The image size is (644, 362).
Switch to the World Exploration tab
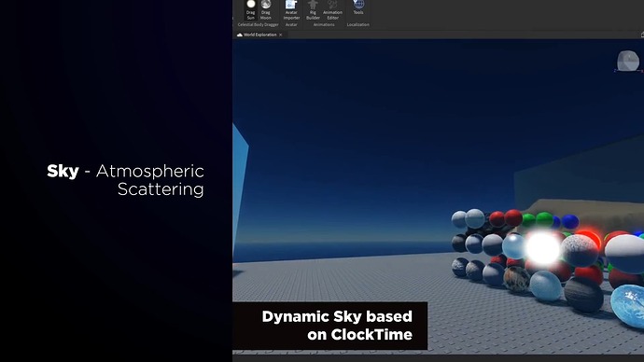coord(259,35)
